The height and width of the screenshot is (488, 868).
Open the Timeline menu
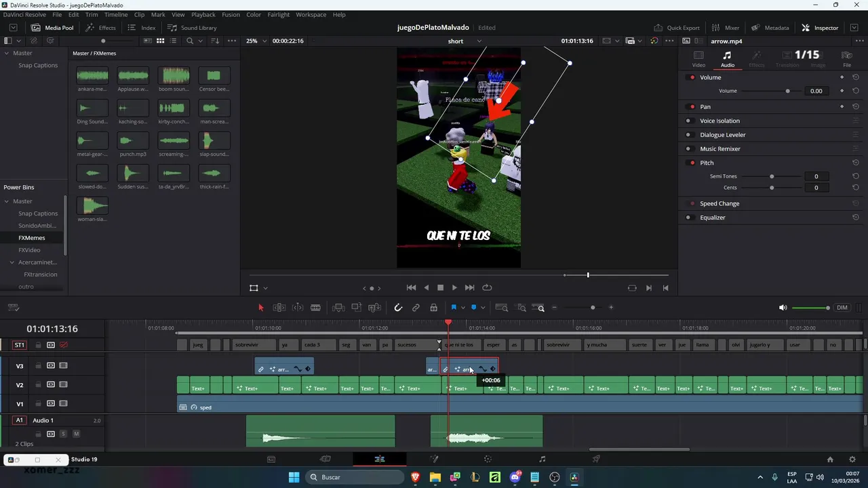click(116, 14)
